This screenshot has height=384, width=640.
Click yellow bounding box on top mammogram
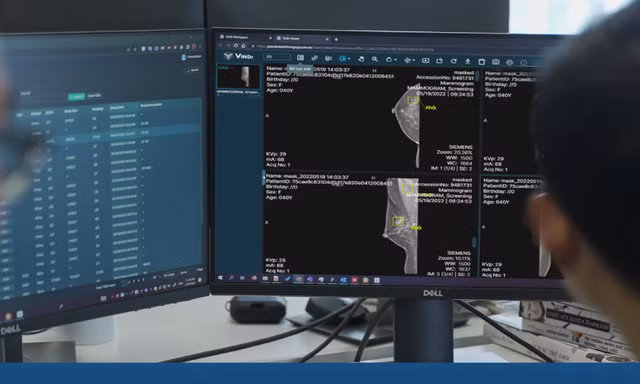pyautogui.click(x=413, y=100)
